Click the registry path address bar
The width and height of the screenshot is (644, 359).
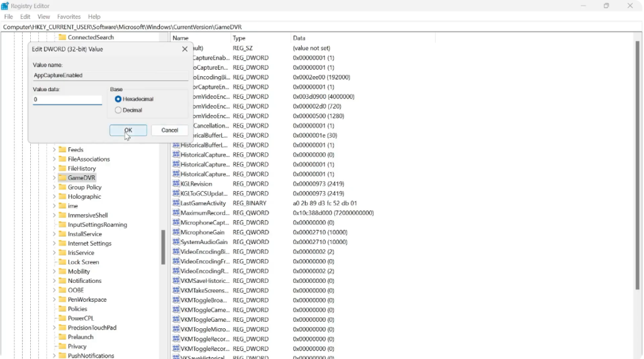[x=321, y=26]
